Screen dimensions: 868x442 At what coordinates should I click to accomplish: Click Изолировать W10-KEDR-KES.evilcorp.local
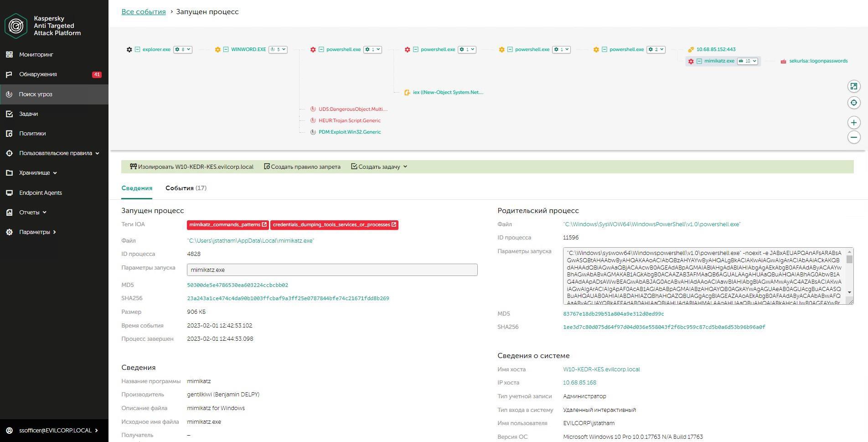[x=191, y=167]
